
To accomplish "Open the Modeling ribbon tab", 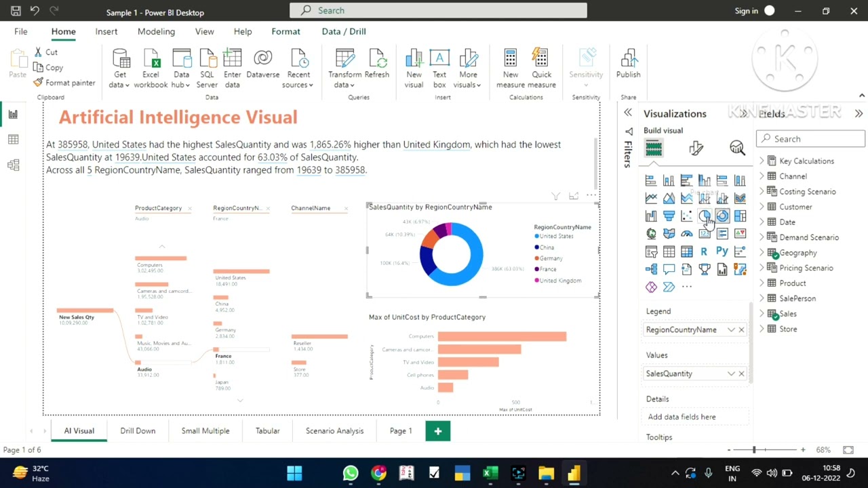I will point(156,31).
